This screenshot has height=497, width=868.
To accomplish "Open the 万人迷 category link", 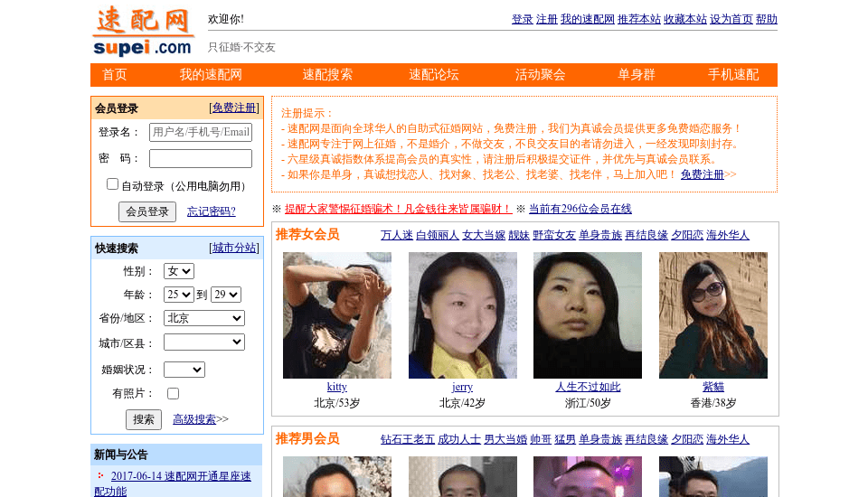I will click(x=397, y=235).
